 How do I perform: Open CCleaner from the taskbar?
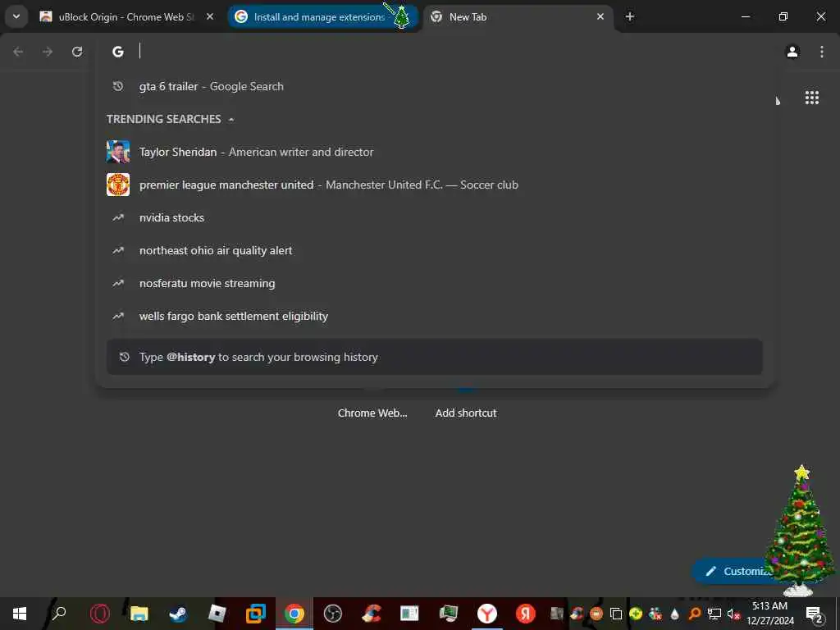[372, 614]
